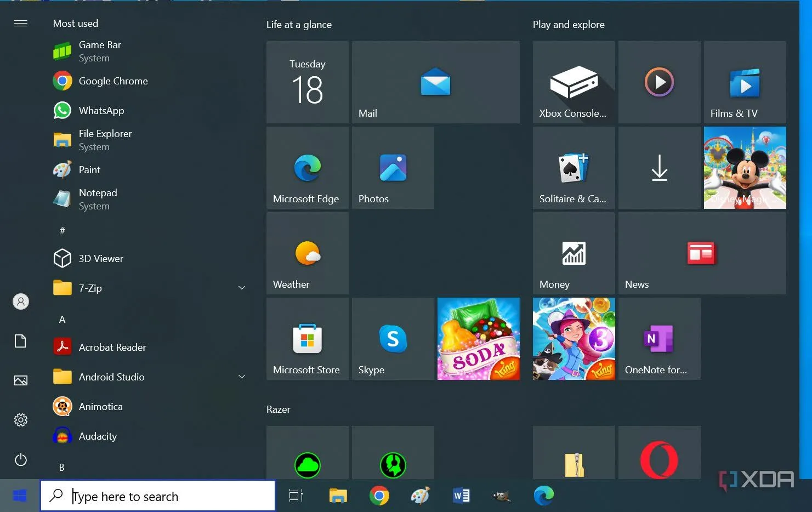Click the Power button in sidebar
The image size is (812, 512).
(x=21, y=459)
